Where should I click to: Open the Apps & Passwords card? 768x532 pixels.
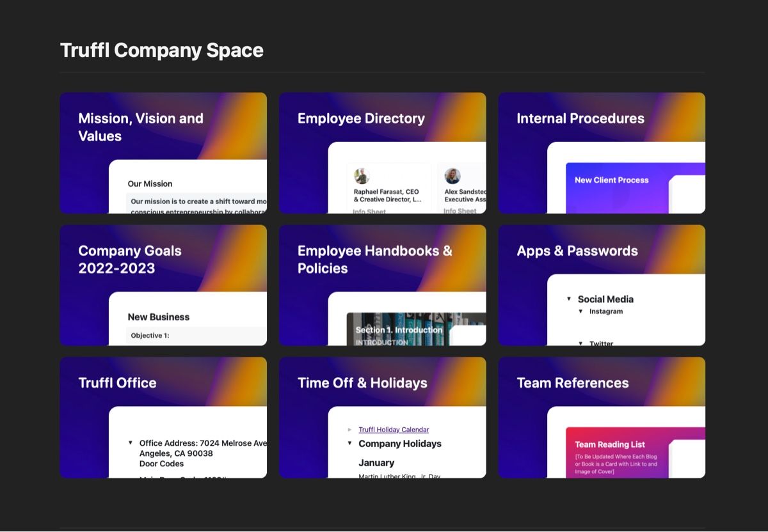click(602, 285)
